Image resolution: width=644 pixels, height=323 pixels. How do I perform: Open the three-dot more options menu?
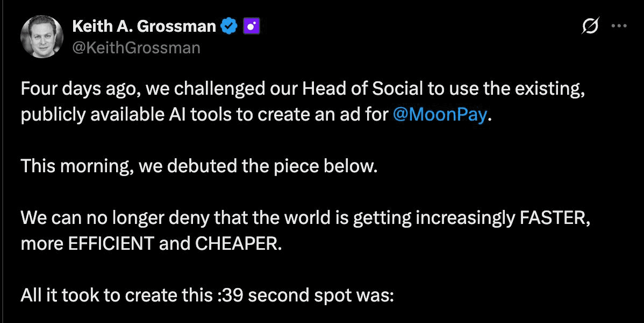coord(619,26)
